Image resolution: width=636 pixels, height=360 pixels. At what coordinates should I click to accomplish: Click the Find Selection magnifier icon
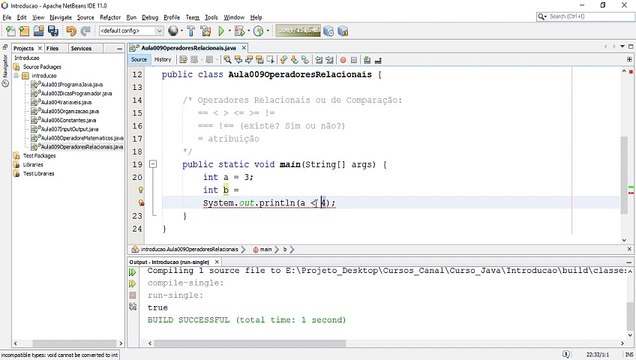pos(228,60)
